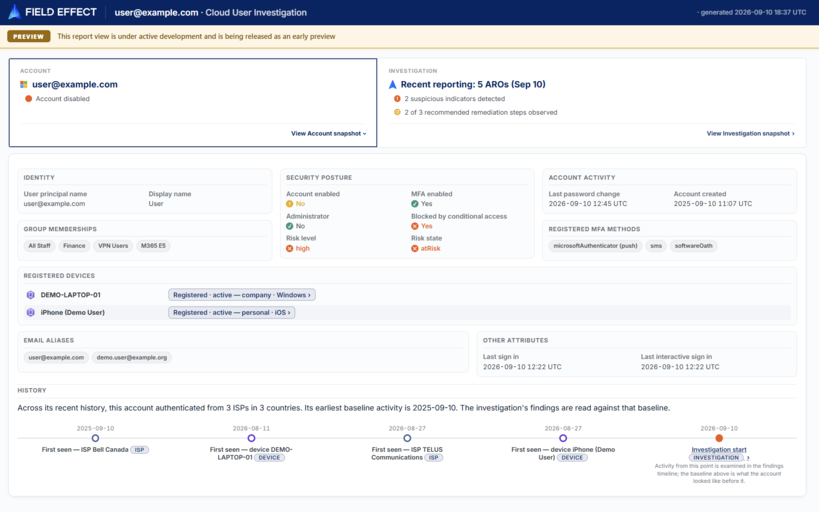819x512 pixels.
Task: Click the DEVICE tag beside iPhone timeline entry
Action: pyautogui.click(x=572, y=458)
